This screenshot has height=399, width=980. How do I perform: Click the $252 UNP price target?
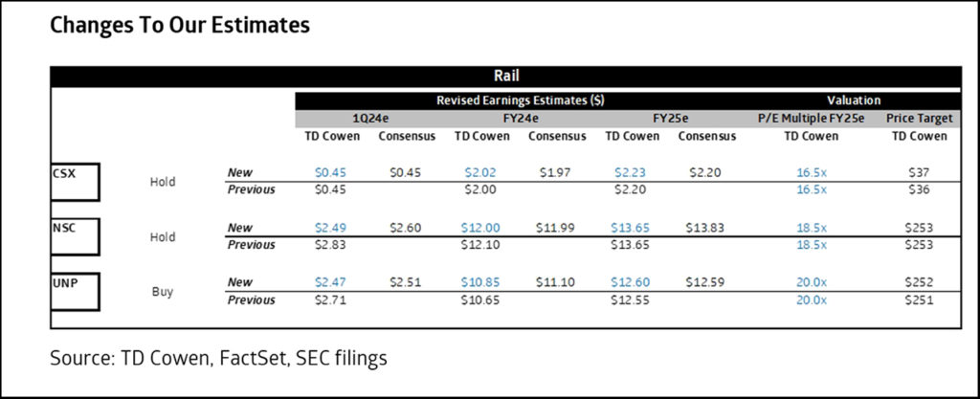(x=919, y=282)
